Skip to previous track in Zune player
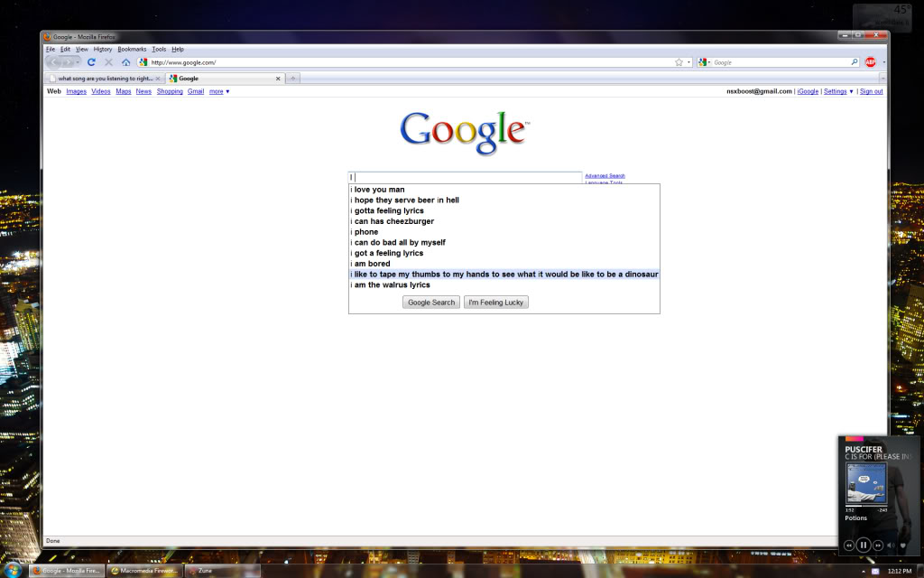 [x=848, y=545]
